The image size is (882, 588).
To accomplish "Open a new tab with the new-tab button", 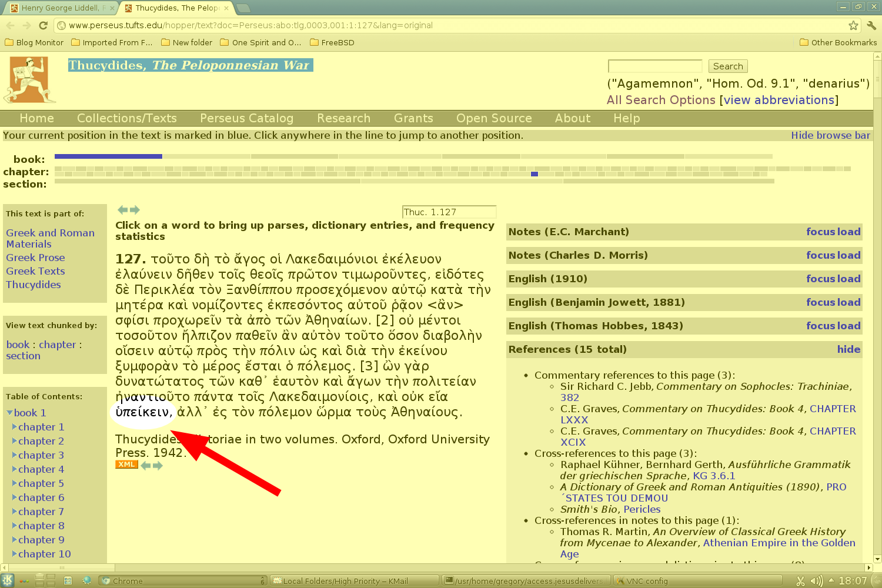I will pyautogui.click(x=243, y=8).
